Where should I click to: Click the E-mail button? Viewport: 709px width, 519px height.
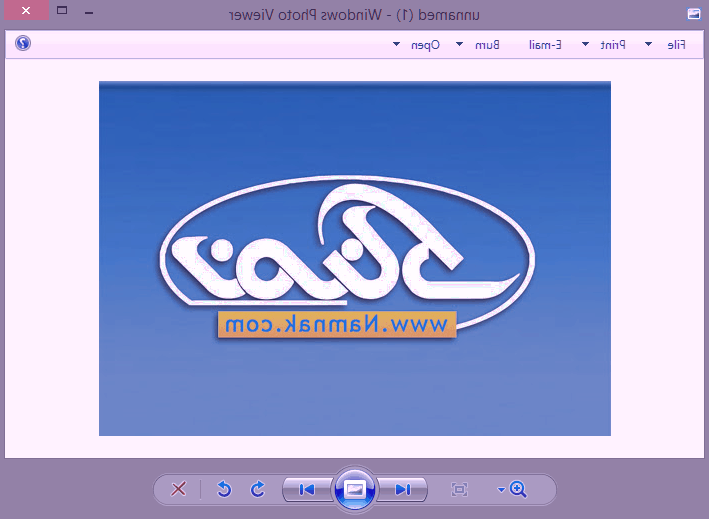point(545,45)
